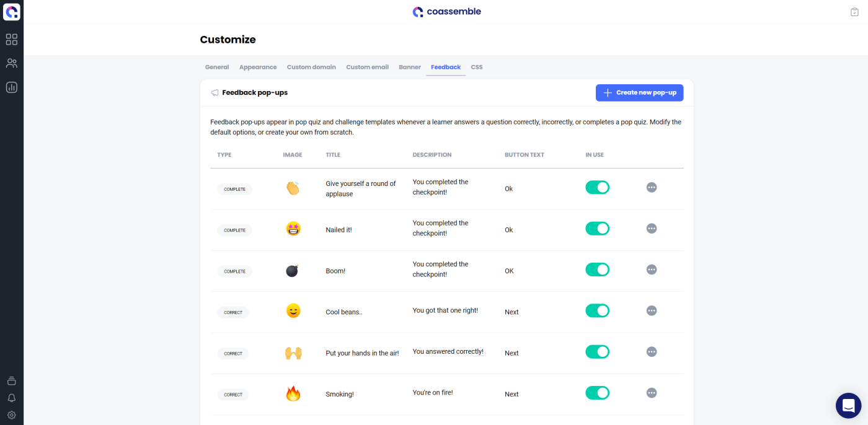The image size is (868, 425).
Task: Click the stacked trays icon in sidebar
Action: click(x=12, y=380)
